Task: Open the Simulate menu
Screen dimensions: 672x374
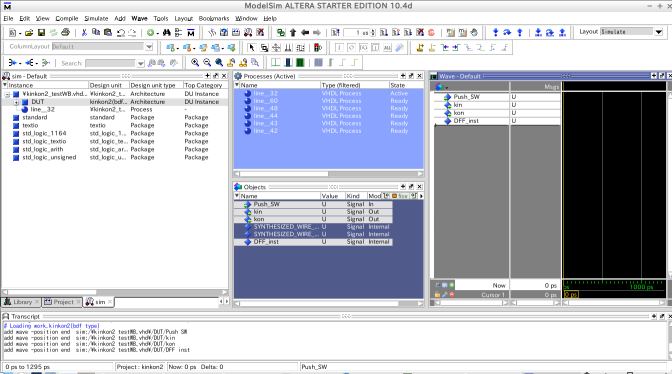Action: tap(96, 18)
